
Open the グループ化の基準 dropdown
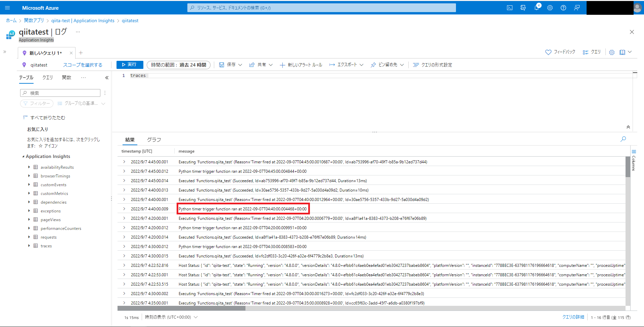click(81, 104)
